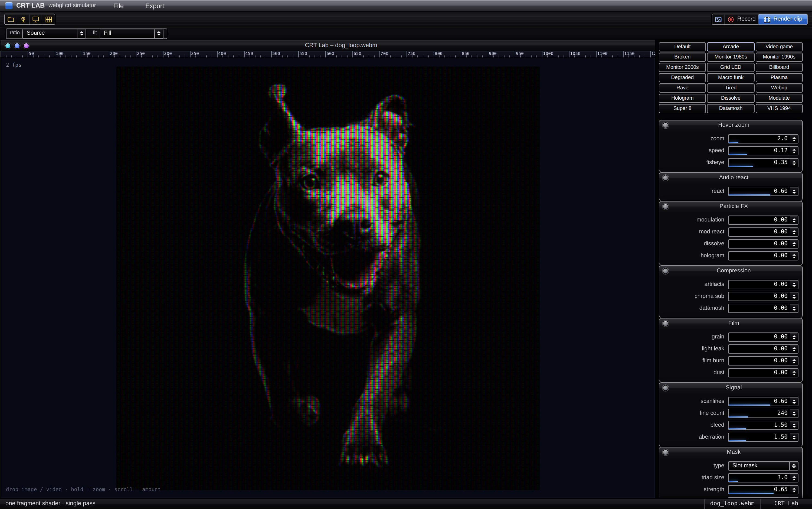Apply the VHS 1994 preset
The image size is (812, 509).
[x=779, y=108]
